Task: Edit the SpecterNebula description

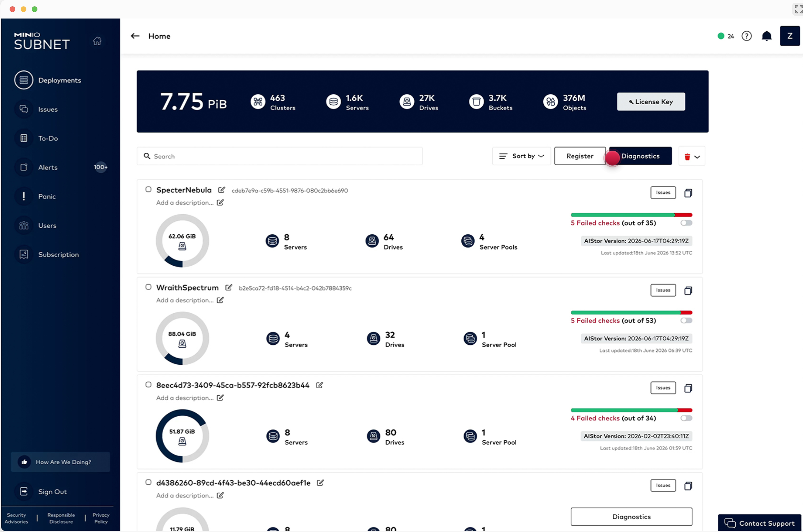Action: tap(220, 202)
